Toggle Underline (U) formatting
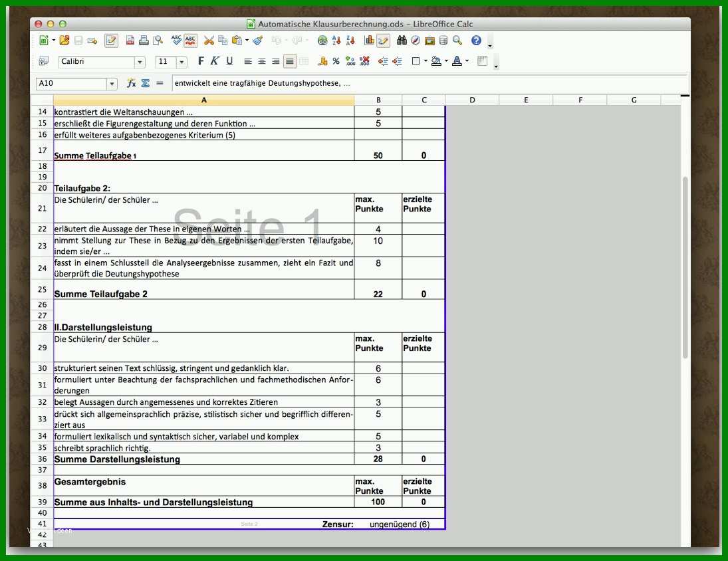 (229, 61)
